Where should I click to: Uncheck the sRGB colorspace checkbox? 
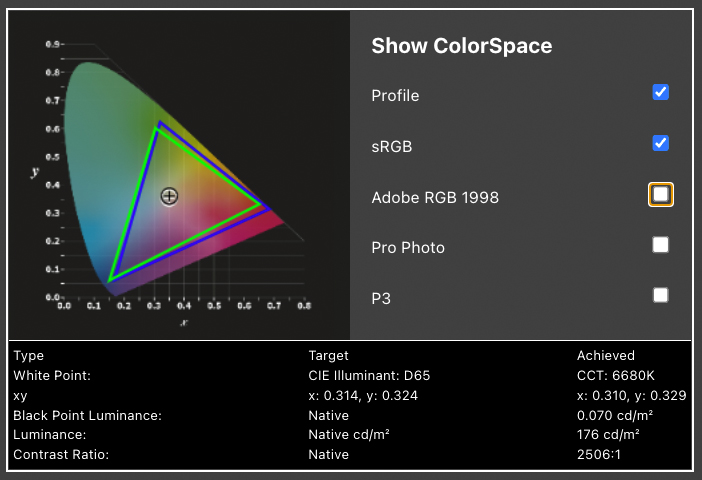[660, 143]
